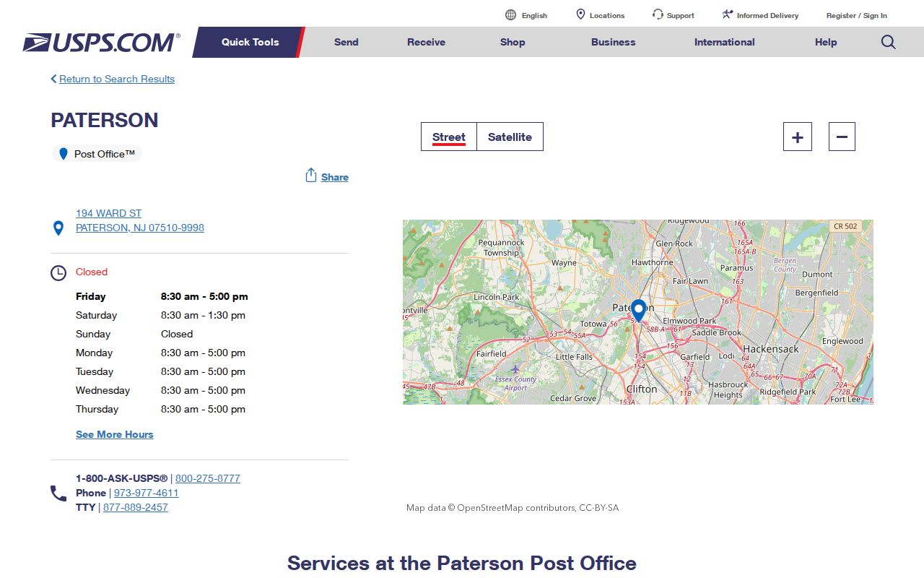Call 800-275-8777 number link

208,478
